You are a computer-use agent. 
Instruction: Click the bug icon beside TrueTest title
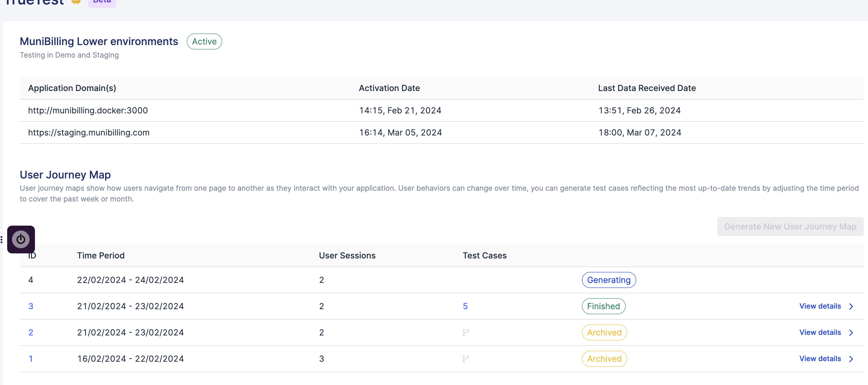76,2
